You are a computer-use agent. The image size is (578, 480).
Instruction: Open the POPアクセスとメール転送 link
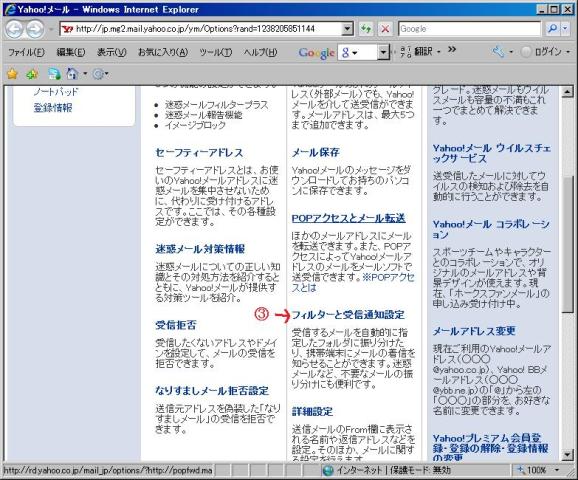pyautogui.click(x=348, y=218)
